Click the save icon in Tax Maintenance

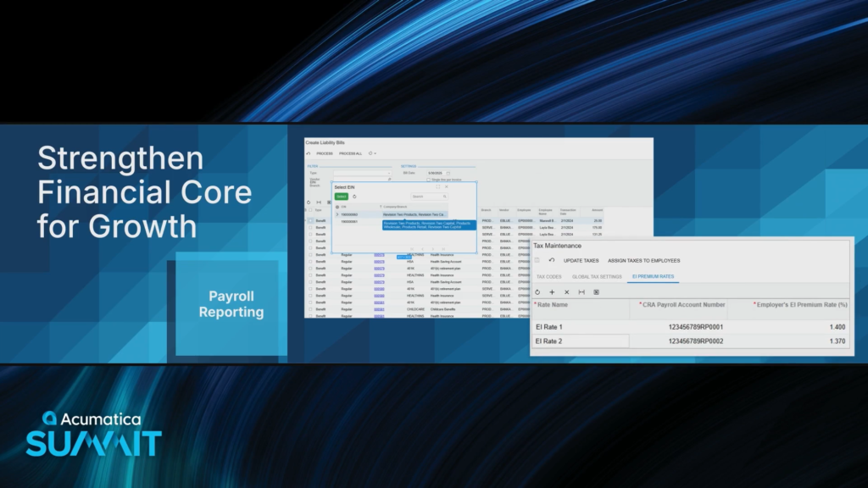(x=537, y=260)
